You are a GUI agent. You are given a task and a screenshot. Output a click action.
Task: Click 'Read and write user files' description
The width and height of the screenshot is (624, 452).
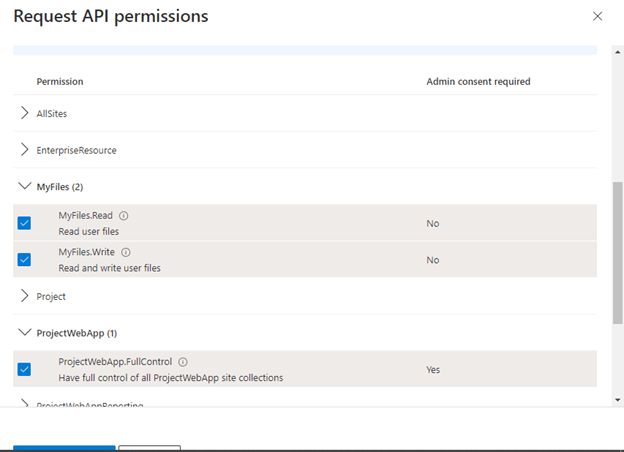[x=109, y=268]
